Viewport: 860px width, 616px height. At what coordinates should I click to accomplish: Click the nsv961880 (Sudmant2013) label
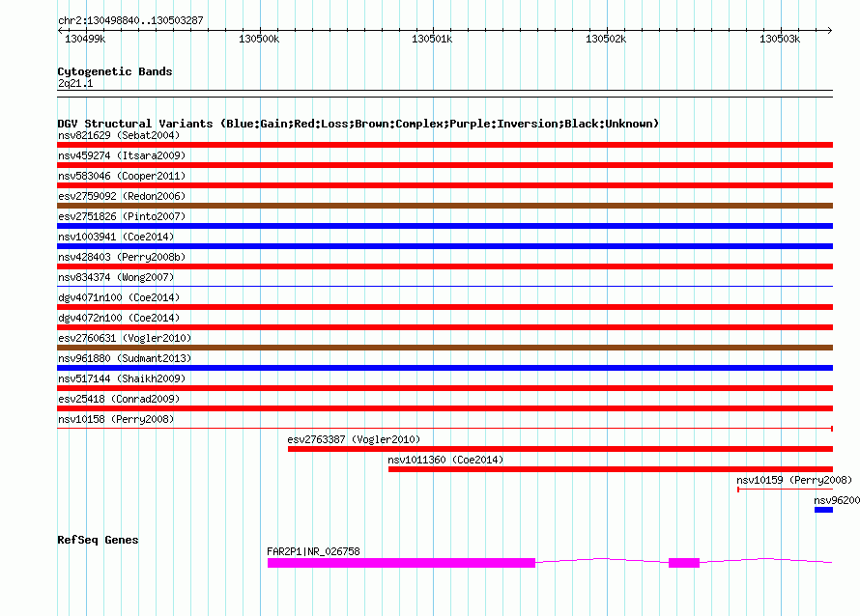[x=125, y=358]
